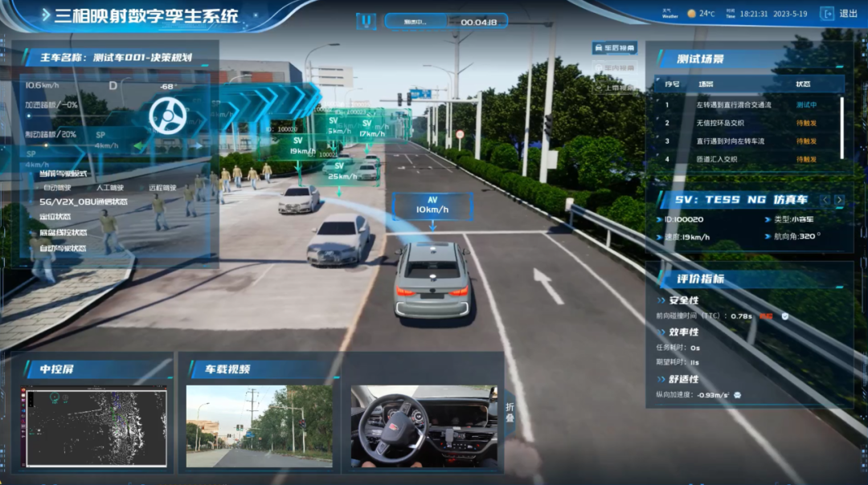Screen dimensions: 868x485
Task: Select 人工驾驶 driving mode
Action: pos(109,187)
